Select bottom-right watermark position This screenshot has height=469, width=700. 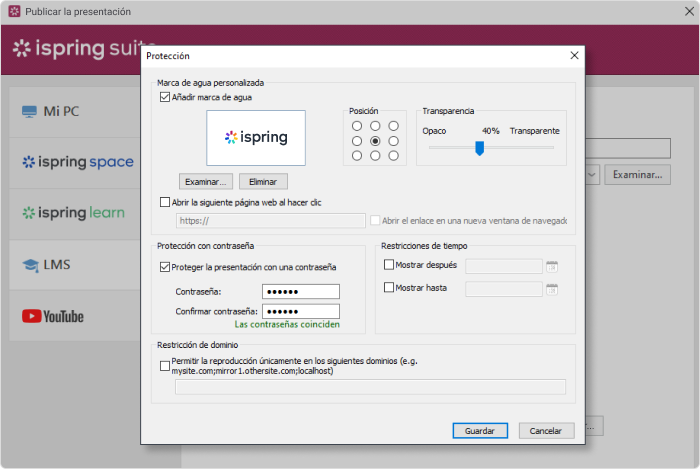[x=393, y=156]
